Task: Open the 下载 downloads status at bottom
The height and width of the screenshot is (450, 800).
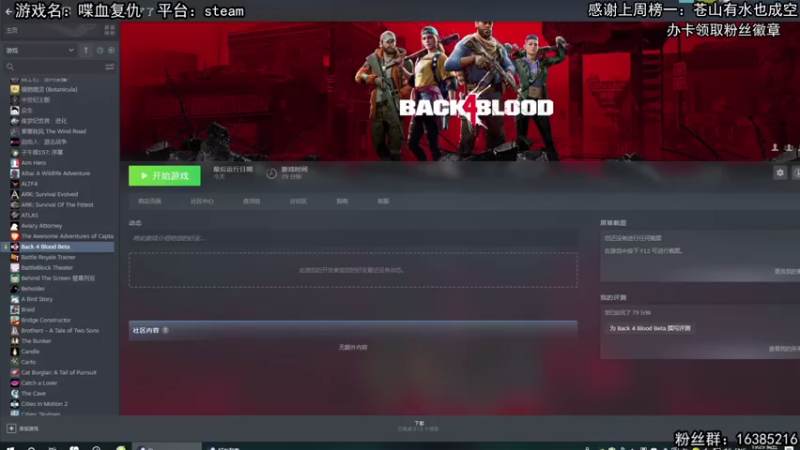Action: [418, 427]
